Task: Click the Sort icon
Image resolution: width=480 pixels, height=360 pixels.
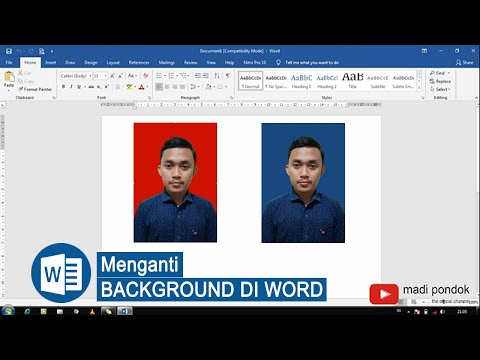Action: tap(217, 76)
